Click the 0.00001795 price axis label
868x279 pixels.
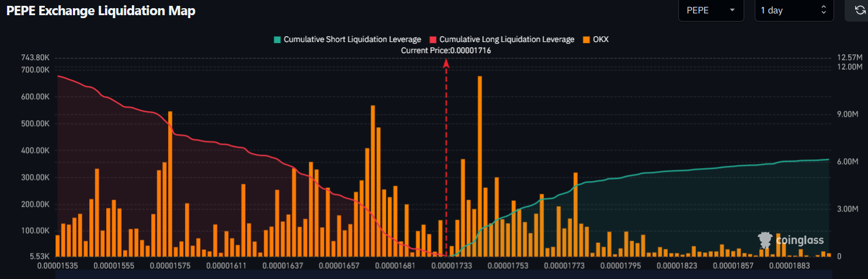[622, 266]
